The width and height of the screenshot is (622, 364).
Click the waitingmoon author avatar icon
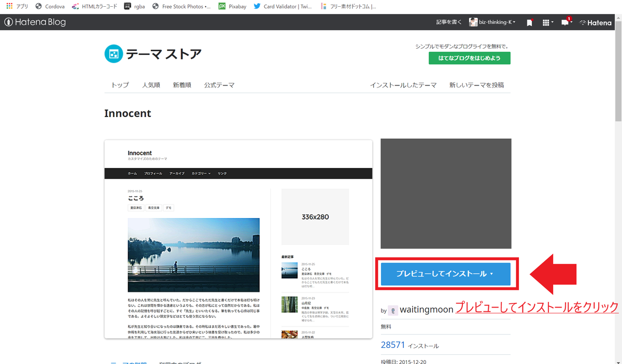point(393,310)
